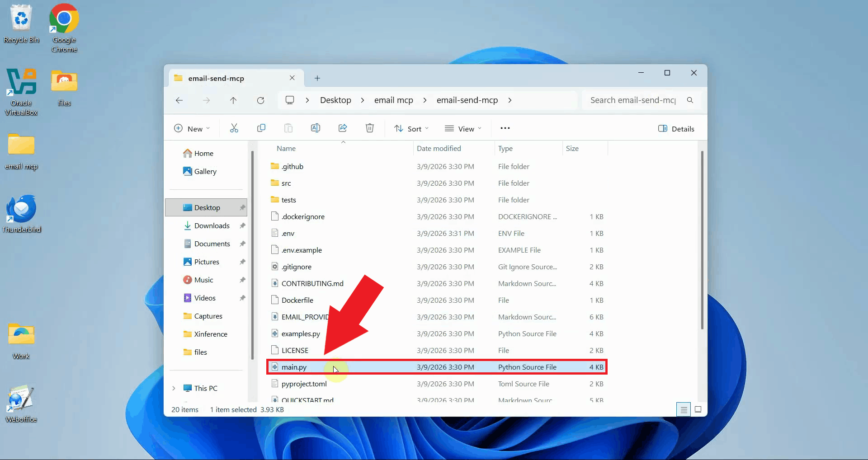Open the See more ellipsis menu
The width and height of the screenshot is (868, 460).
point(505,128)
